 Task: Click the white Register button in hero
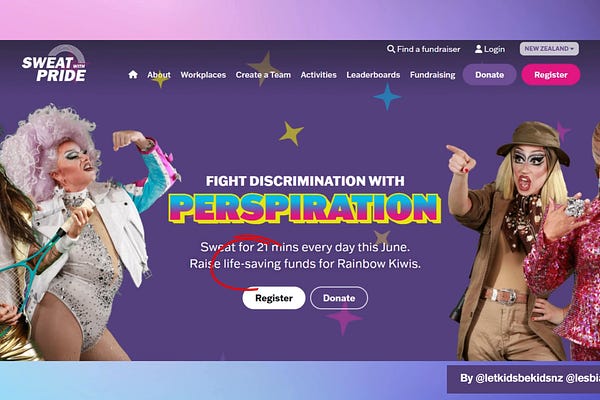click(274, 298)
